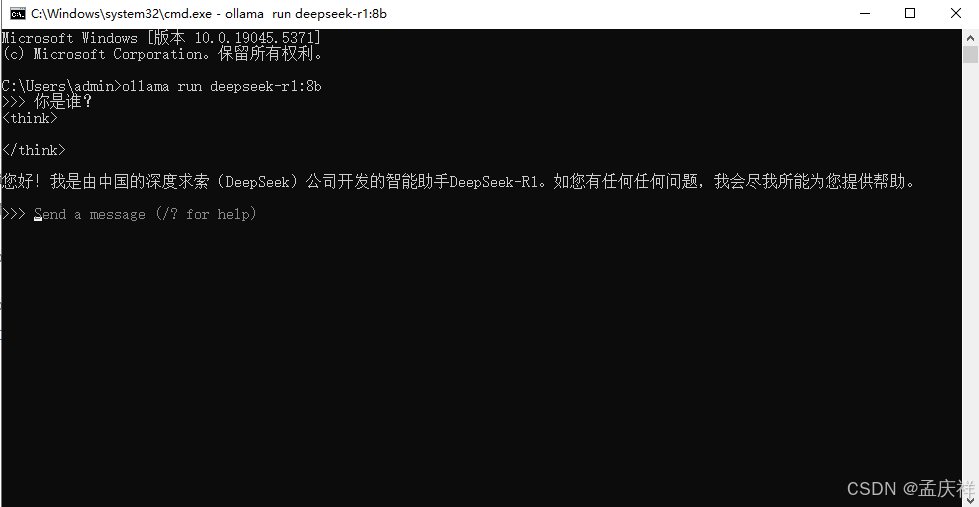Click the opening <think> tag
This screenshot has height=507, width=979.
tap(29, 118)
